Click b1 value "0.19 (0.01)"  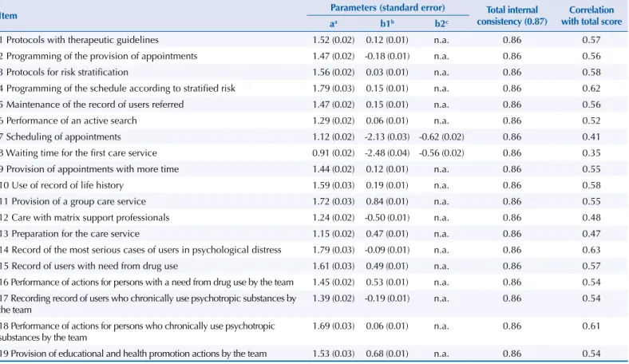tap(387, 185)
